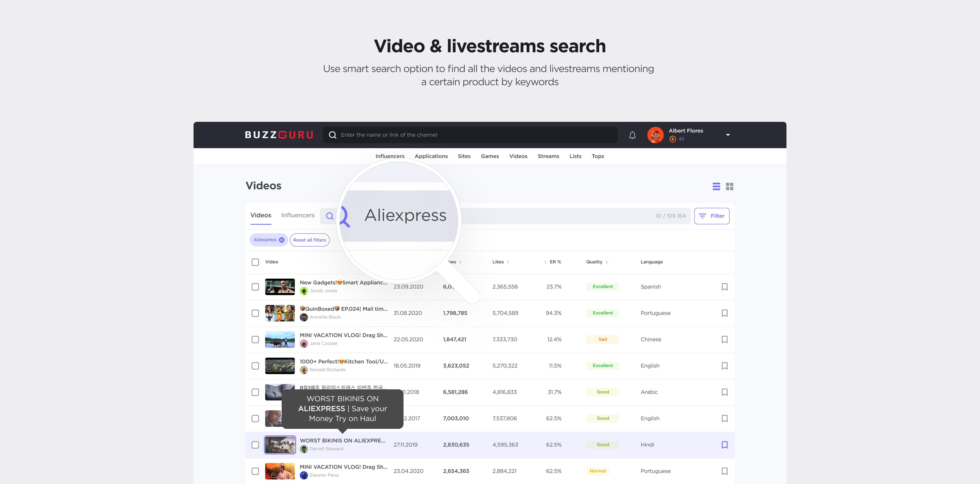Switch to the Influencers tab
Image resolution: width=980 pixels, height=484 pixels.
tap(297, 215)
